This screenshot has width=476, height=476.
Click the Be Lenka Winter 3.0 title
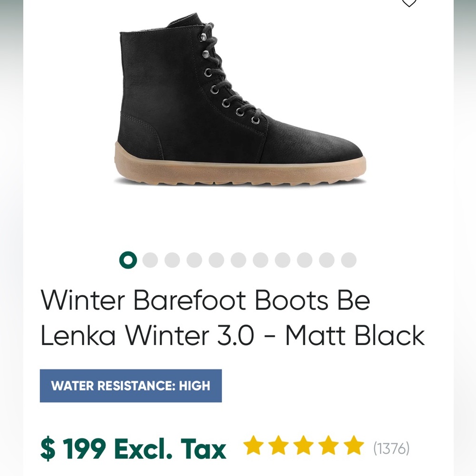click(232, 318)
